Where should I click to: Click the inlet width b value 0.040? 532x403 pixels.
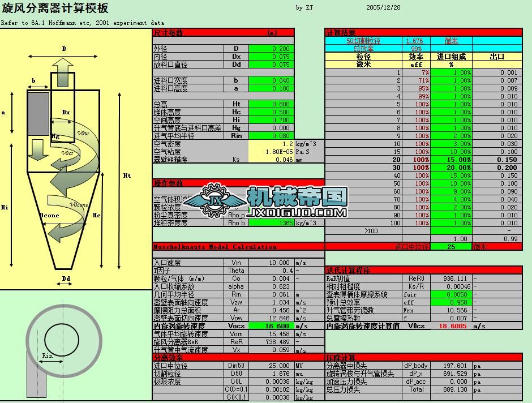point(271,80)
